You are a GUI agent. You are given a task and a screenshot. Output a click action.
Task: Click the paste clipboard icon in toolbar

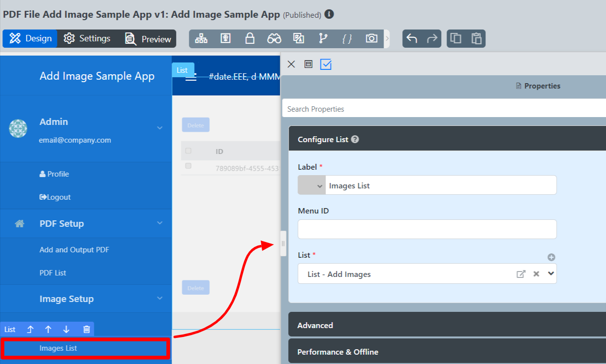(x=476, y=39)
